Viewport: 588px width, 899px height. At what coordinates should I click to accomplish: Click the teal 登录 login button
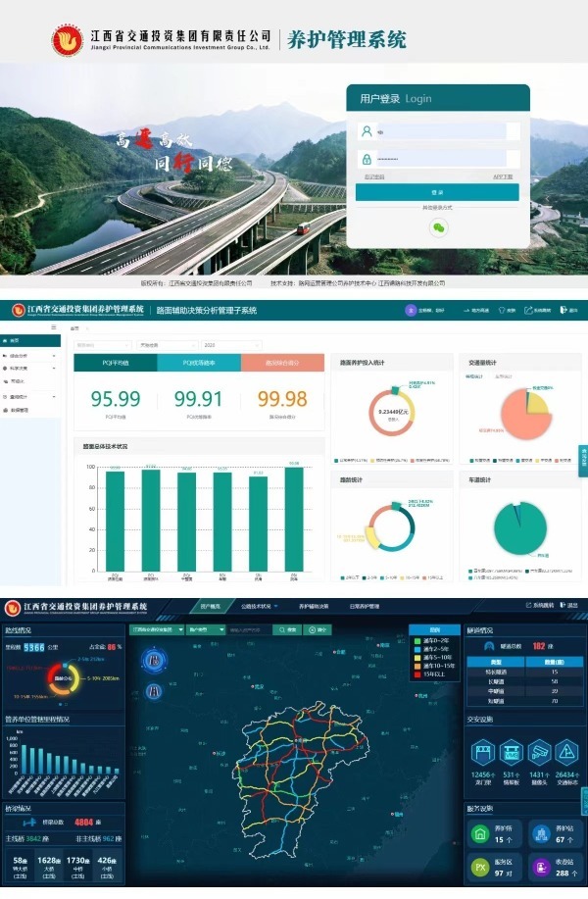437,192
